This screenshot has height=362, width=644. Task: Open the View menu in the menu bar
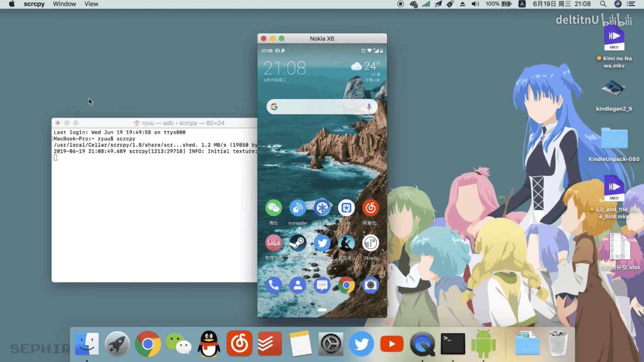[91, 4]
